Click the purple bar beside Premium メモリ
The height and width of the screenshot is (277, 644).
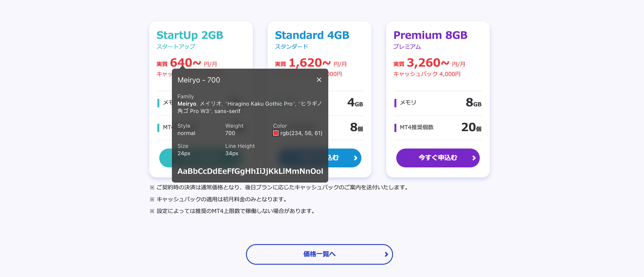coord(395,103)
